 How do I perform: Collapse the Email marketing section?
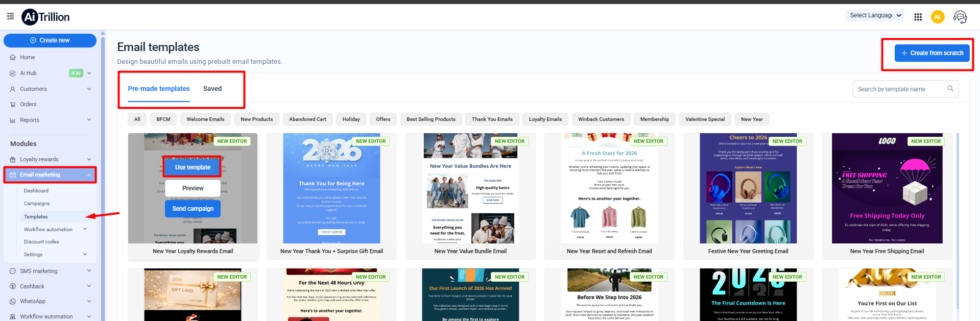pyautogui.click(x=89, y=175)
